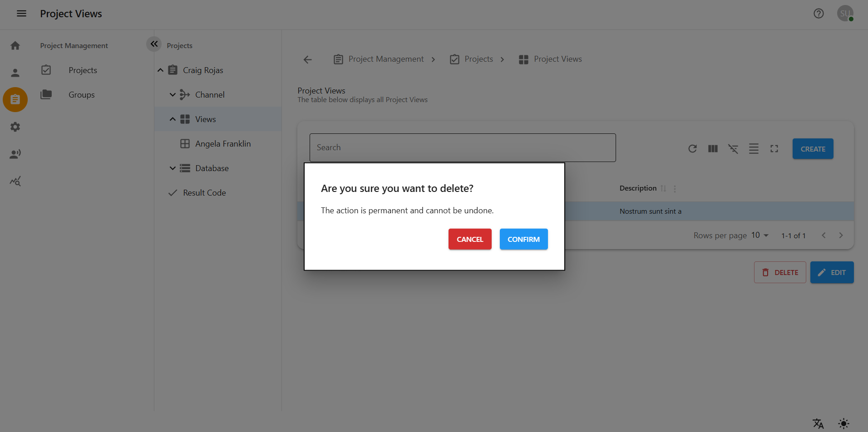Open Groups from the Project Management menu
868x432 pixels.
coord(81,94)
